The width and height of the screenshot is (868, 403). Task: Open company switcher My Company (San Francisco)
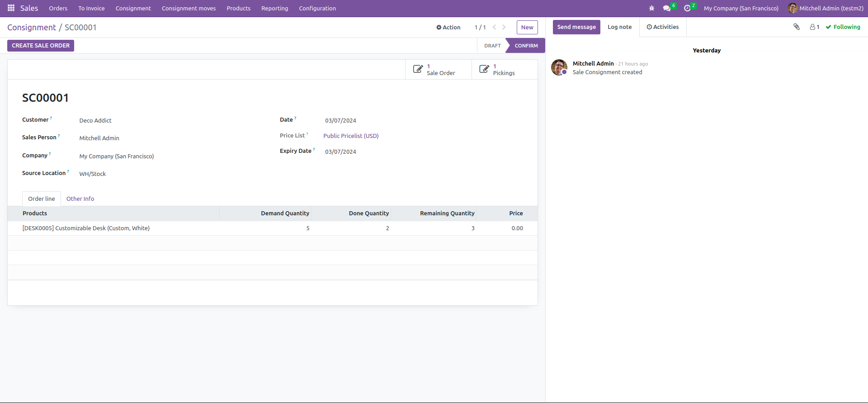741,8
